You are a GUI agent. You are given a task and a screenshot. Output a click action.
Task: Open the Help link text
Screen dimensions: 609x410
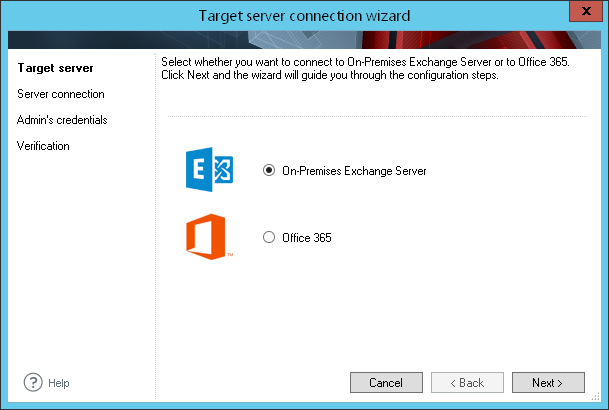point(59,383)
